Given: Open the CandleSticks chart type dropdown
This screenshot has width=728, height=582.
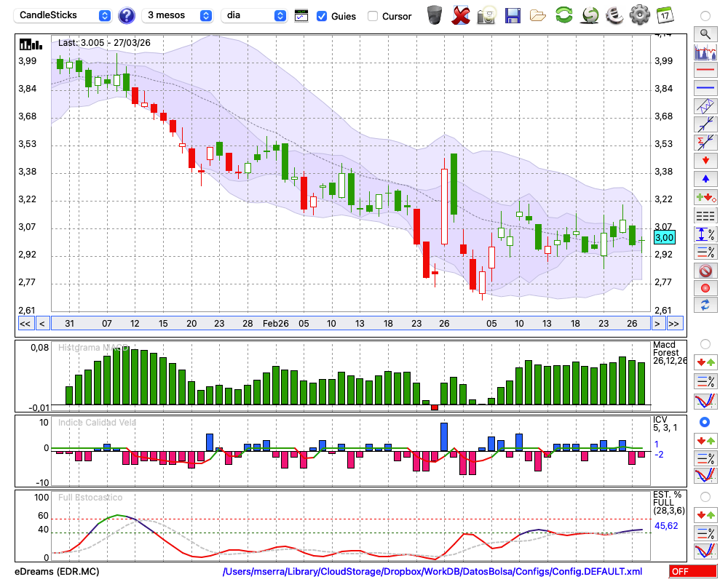Looking at the screenshot, I should click(64, 15).
